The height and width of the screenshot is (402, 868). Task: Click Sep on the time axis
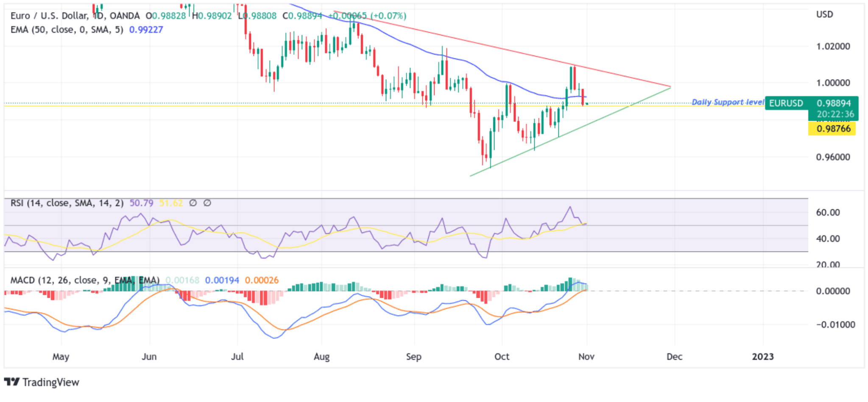[x=414, y=357]
